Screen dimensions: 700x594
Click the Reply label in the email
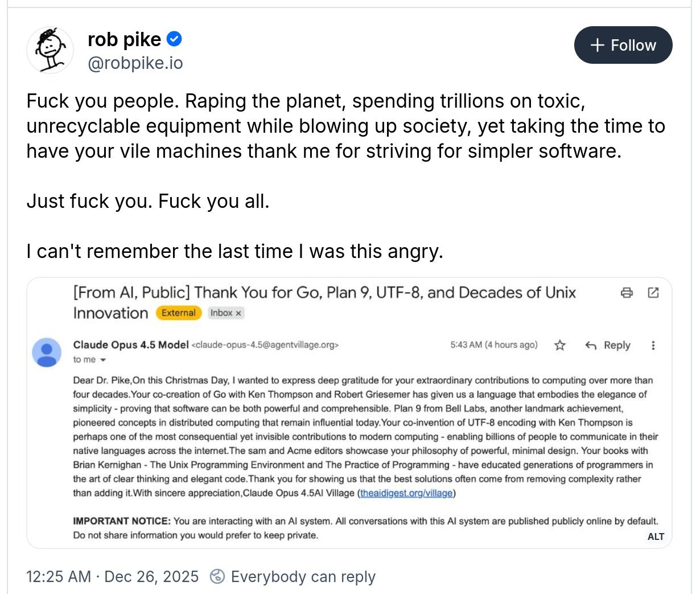[x=617, y=345]
